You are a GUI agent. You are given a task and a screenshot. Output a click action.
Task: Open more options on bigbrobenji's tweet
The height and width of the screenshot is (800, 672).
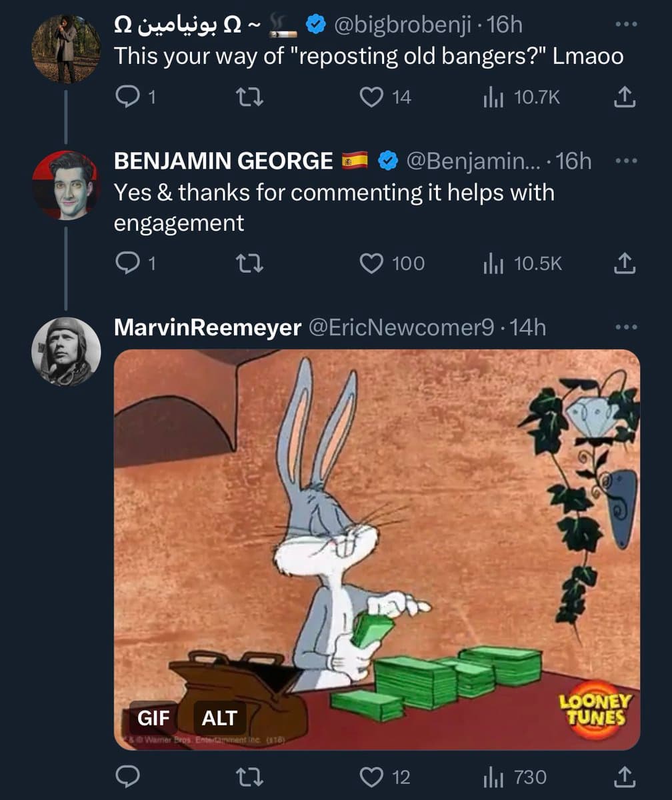point(624,25)
